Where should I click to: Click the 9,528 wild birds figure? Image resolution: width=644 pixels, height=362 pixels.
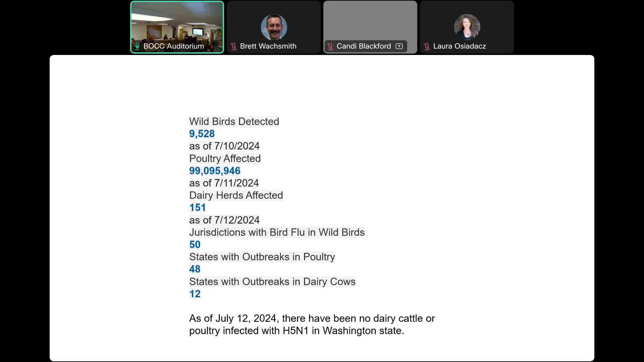(202, 134)
